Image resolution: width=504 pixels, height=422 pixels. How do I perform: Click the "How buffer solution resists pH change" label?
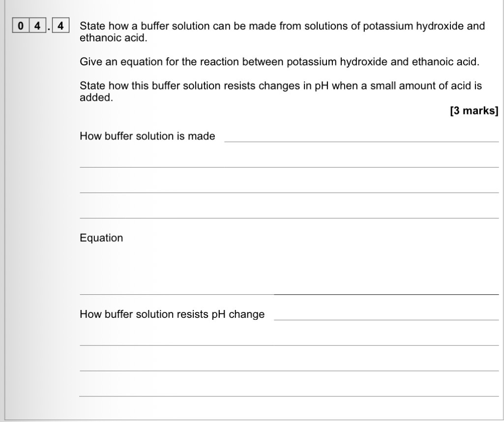(172, 314)
